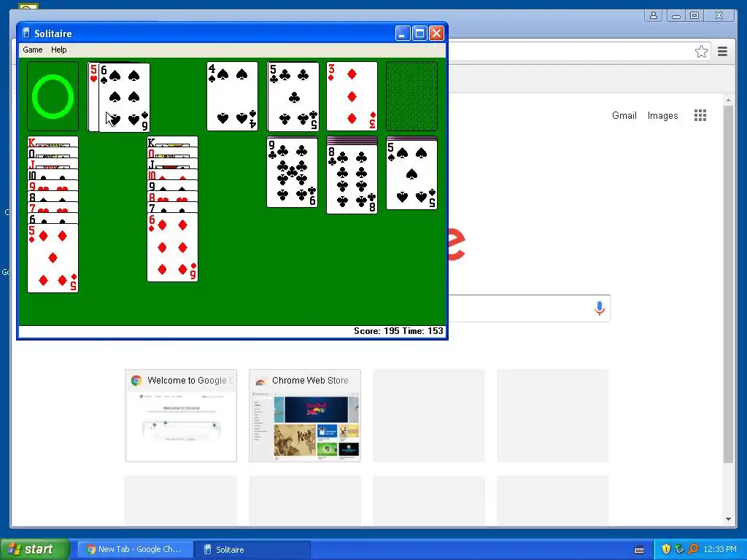
Task: Click the scrollbar up arrow in Chrome
Action: 728,100
